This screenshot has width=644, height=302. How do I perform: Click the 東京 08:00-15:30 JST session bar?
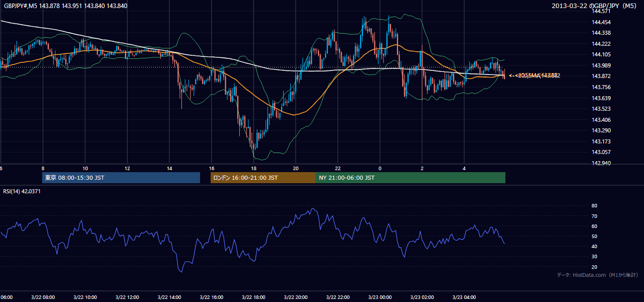coord(121,178)
